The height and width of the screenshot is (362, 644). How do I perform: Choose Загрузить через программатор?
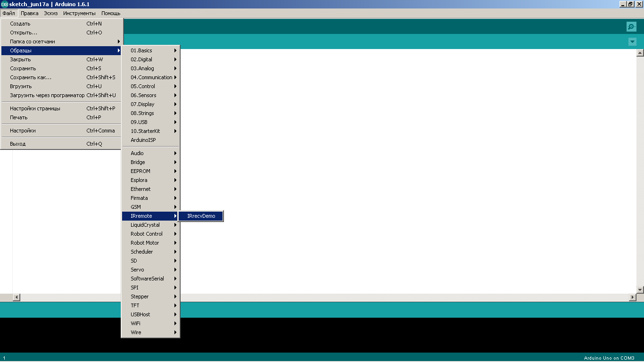(61, 95)
